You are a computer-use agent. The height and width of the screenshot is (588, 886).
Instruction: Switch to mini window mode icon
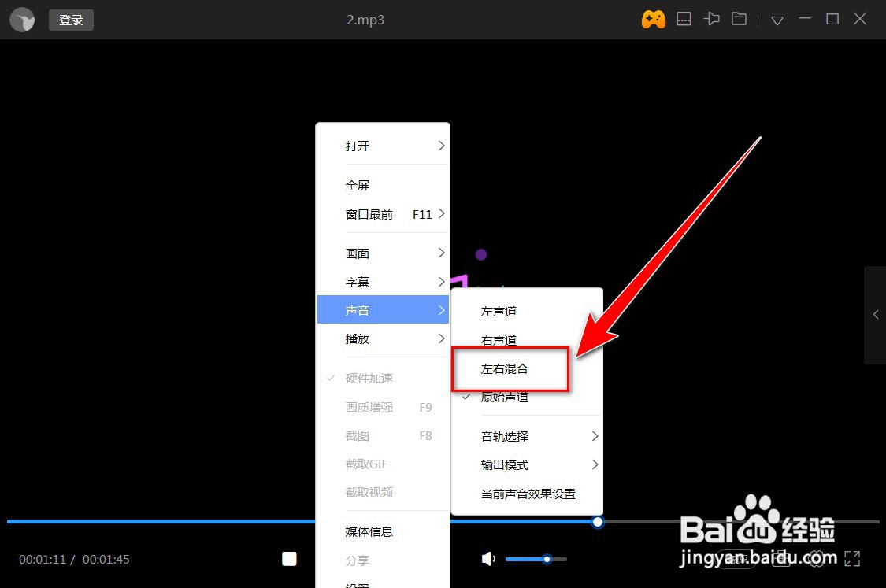[684, 18]
